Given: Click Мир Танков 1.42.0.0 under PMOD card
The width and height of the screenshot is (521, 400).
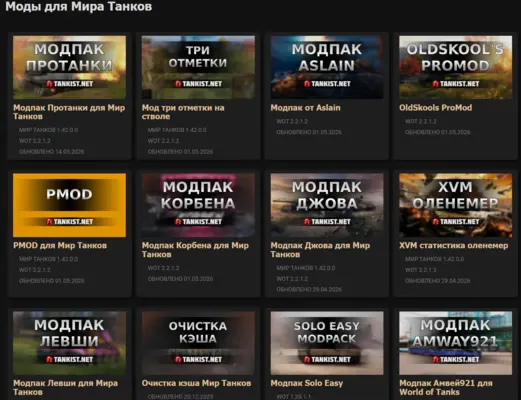Looking at the screenshot, I should point(48,259).
